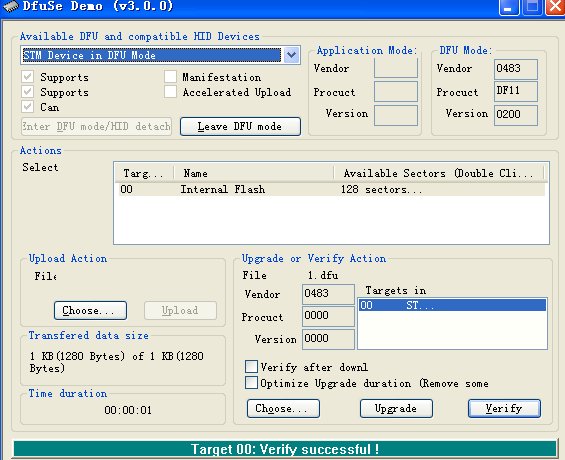Click the Application Mode Procuct field
Screen dimensions: 565x460
pos(396,91)
